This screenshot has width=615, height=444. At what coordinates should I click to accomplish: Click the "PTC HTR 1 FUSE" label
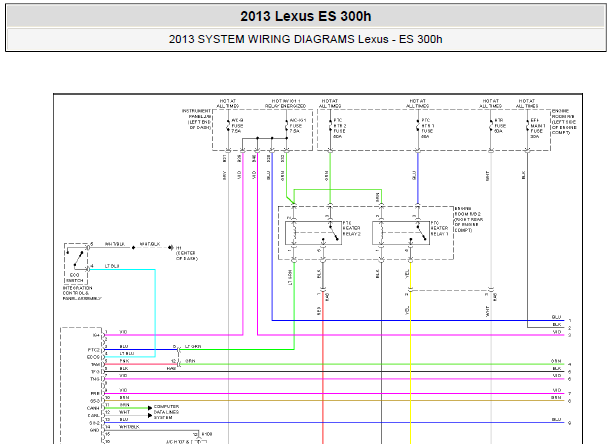pyautogui.click(x=428, y=128)
